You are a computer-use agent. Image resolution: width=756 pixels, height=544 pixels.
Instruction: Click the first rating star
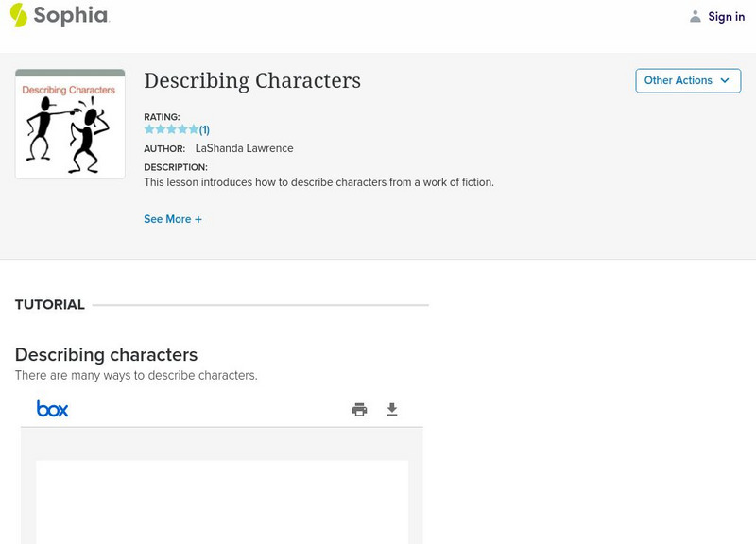click(149, 130)
